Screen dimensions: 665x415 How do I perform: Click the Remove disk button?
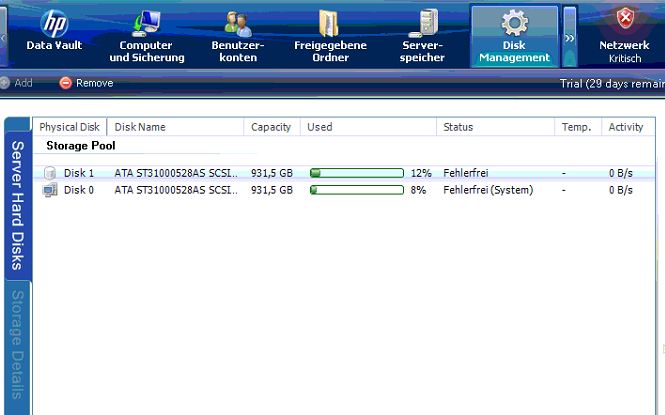(x=86, y=83)
